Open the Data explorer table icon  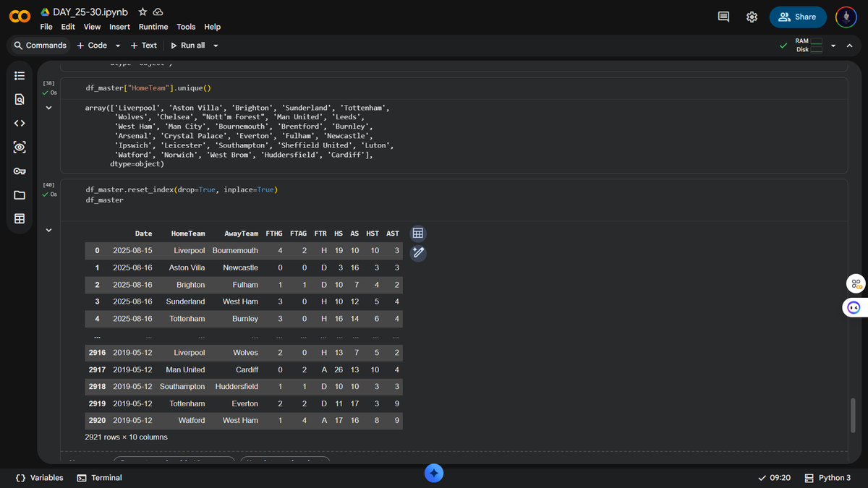[x=20, y=218]
